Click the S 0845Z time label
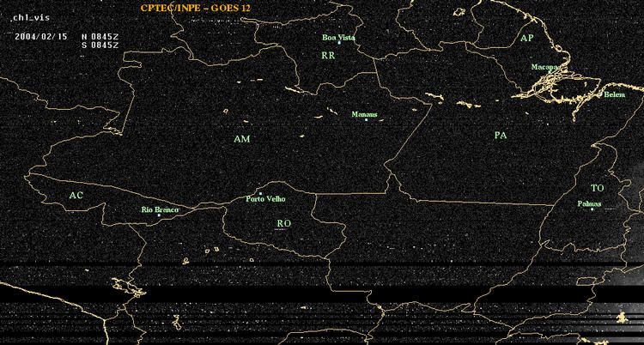 tap(100, 45)
